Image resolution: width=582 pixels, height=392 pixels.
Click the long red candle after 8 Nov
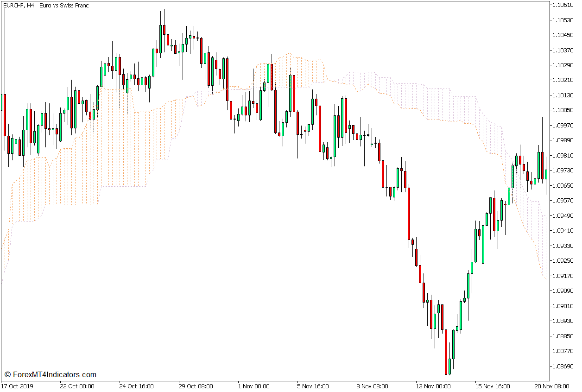409,213
